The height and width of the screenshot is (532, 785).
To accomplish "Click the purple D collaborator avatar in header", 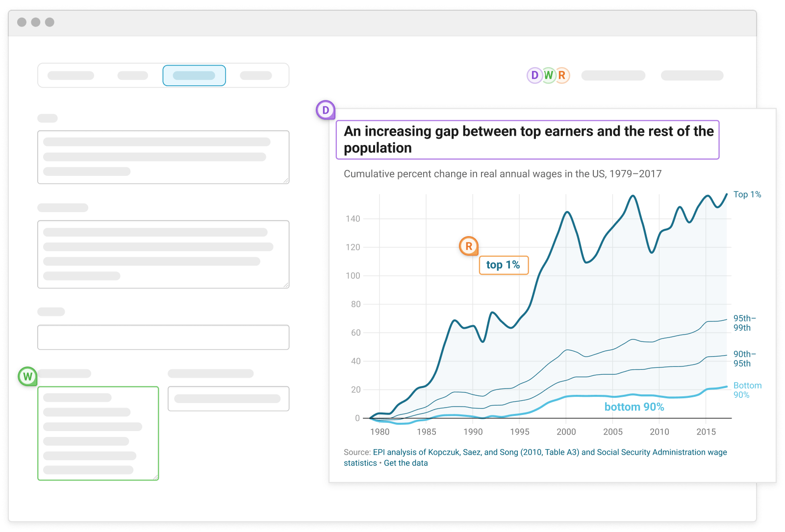I will coord(534,75).
